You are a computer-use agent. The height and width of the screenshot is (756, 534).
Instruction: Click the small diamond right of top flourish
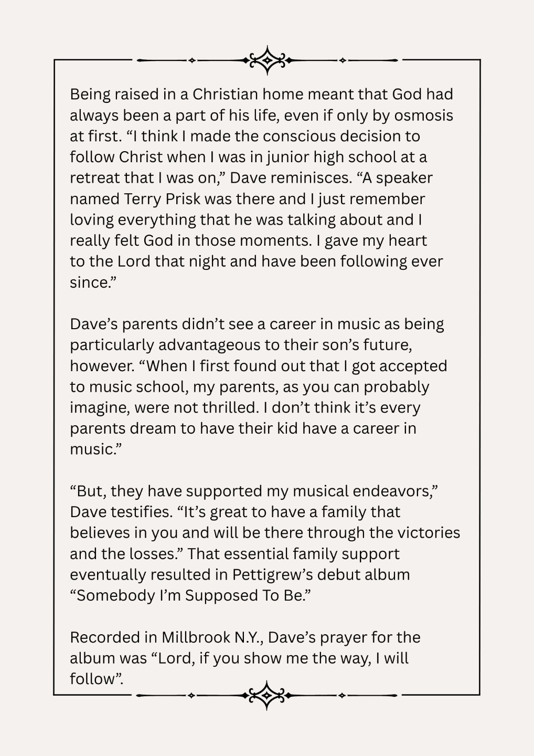(343, 60)
